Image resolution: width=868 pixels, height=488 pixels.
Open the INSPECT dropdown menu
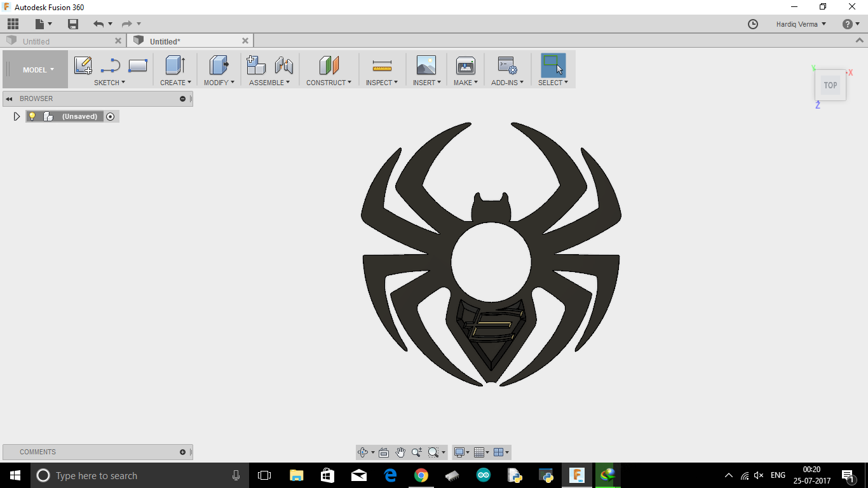tap(382, 83)
